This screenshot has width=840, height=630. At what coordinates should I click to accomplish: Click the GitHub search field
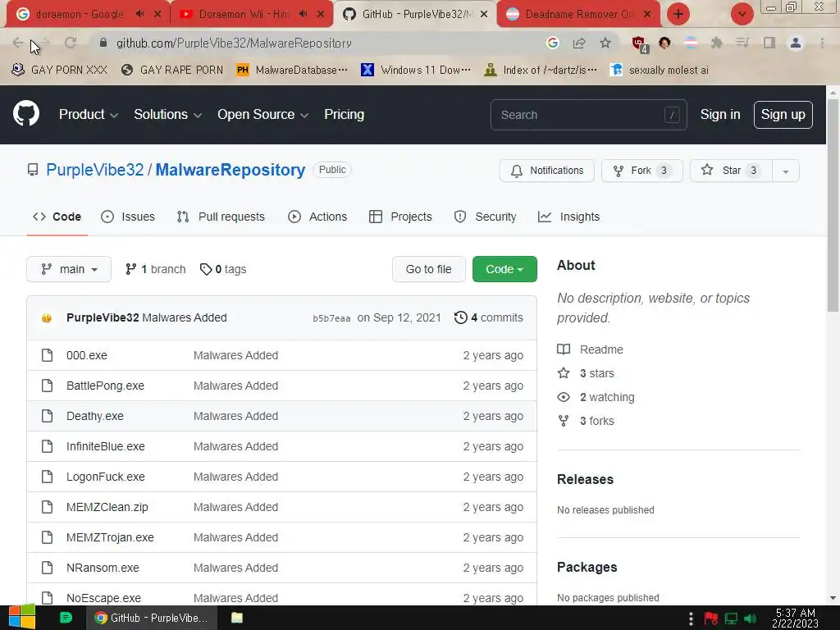[x=589, y=115]
